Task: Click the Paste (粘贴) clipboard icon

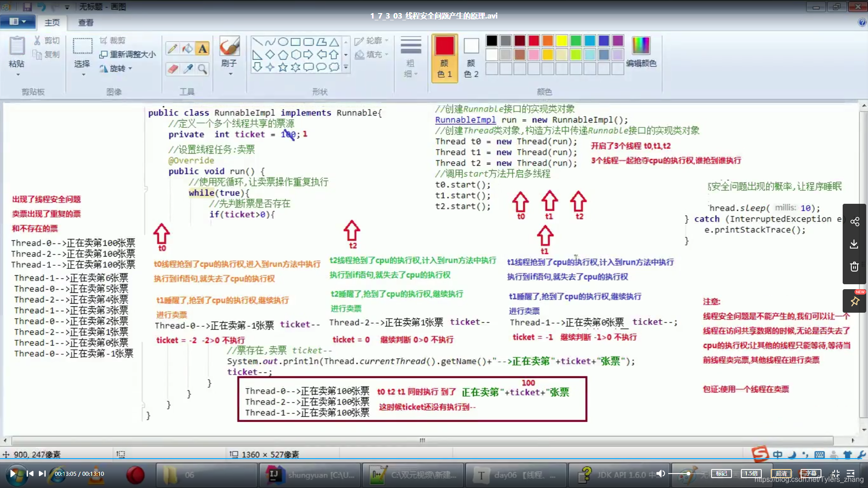Action: pos(17,46)
